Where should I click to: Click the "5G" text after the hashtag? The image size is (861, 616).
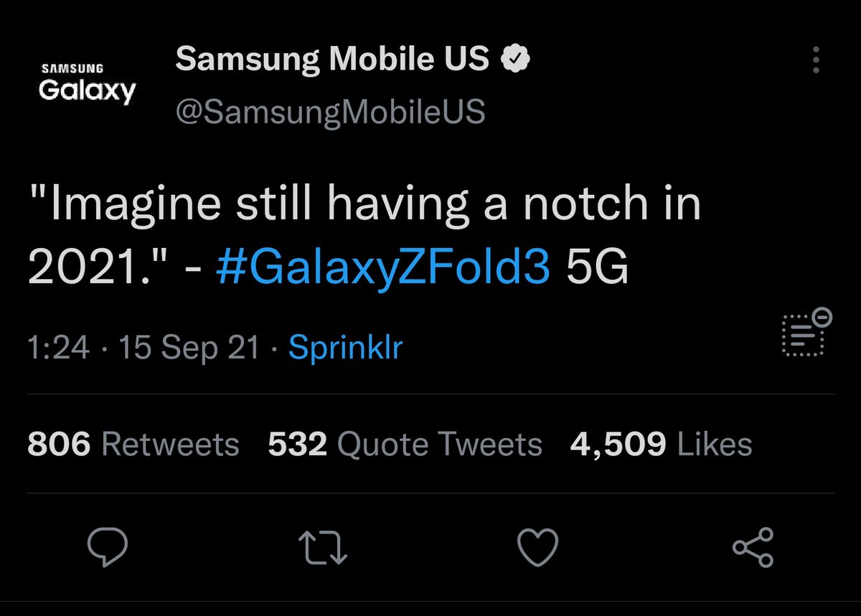[597, 268]
